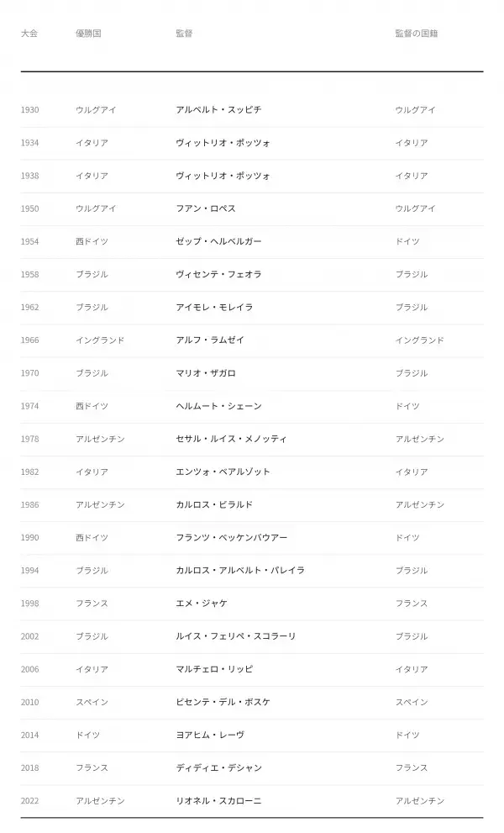The height and width of the screenshot is (833, 504).
Task: Click エンツォ・ベアルゾット in the 1982 row
Action: (x=223, y=472)
